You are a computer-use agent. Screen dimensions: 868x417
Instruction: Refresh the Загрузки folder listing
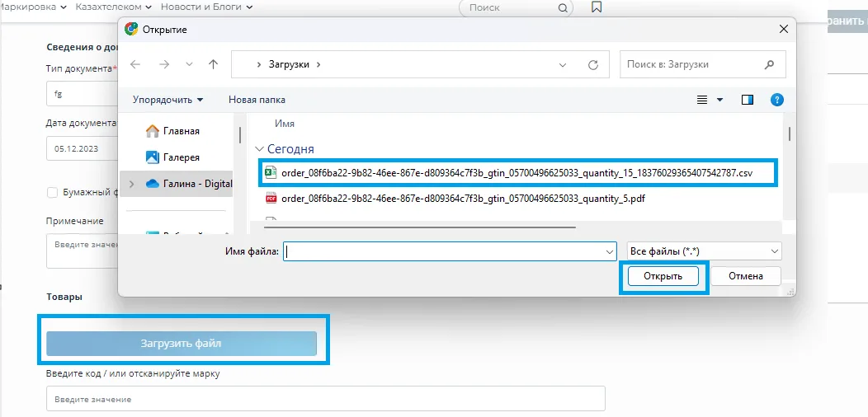(593, 65)
